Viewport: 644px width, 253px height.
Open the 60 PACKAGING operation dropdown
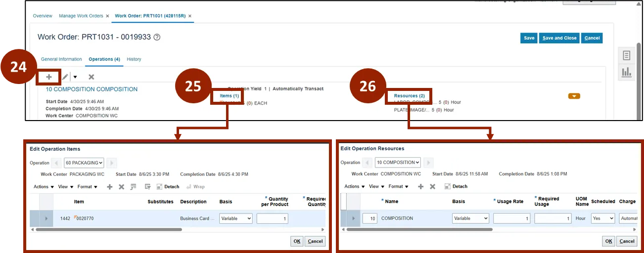coord(84,163)
